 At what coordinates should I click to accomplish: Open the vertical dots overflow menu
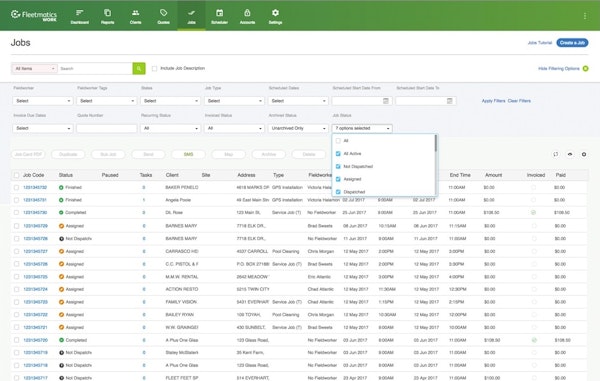pos(585,16)
